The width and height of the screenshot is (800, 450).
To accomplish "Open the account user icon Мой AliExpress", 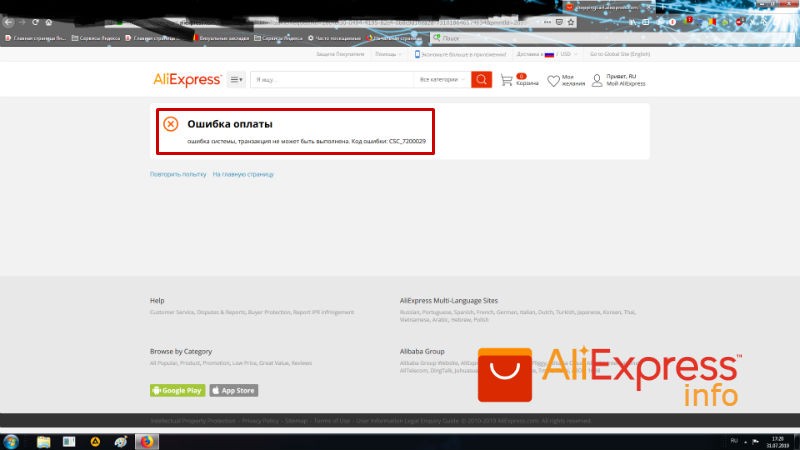I will click(x=618, y=80).
